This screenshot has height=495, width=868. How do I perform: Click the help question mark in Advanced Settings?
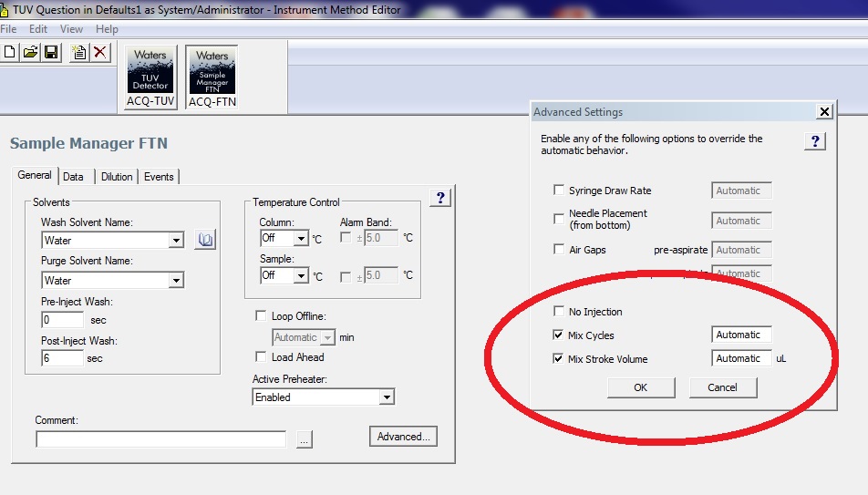[x=815, y=141]
